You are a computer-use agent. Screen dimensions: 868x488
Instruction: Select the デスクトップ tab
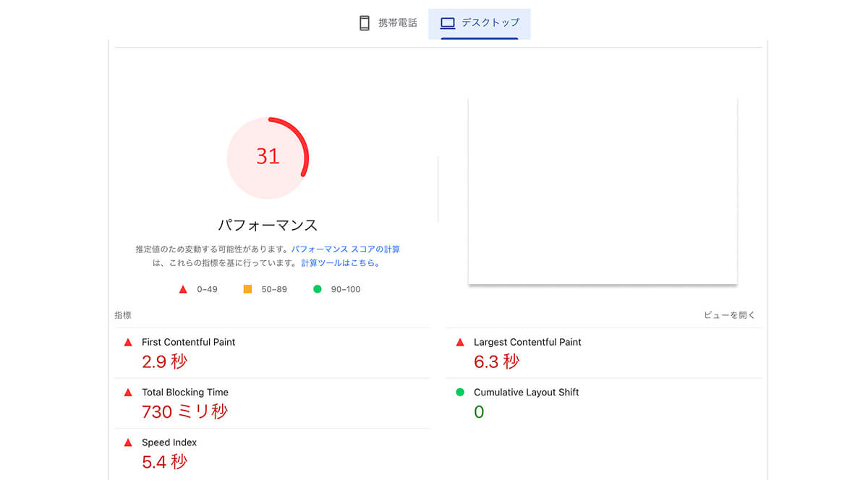coord(480,23)
